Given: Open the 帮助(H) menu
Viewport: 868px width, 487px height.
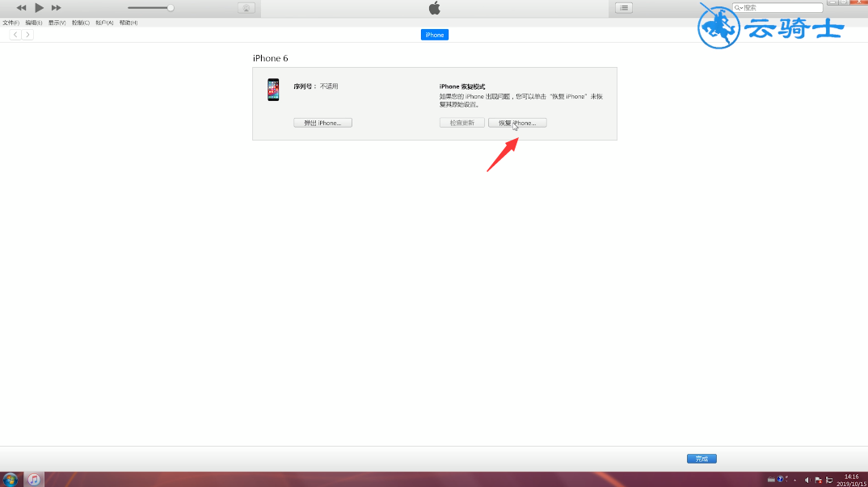Looking at the screenshot, I should point(129,23).
